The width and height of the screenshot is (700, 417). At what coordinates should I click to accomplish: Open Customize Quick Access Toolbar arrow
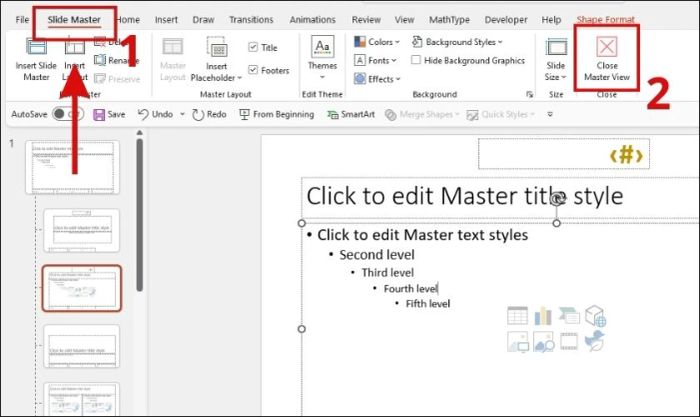[550, 114]
